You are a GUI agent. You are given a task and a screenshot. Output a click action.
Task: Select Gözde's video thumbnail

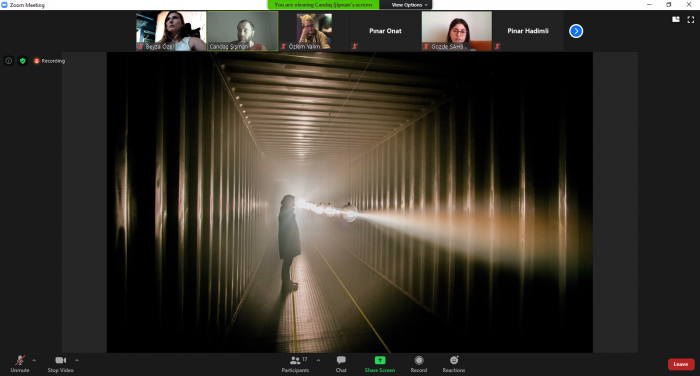click(457, 31)
